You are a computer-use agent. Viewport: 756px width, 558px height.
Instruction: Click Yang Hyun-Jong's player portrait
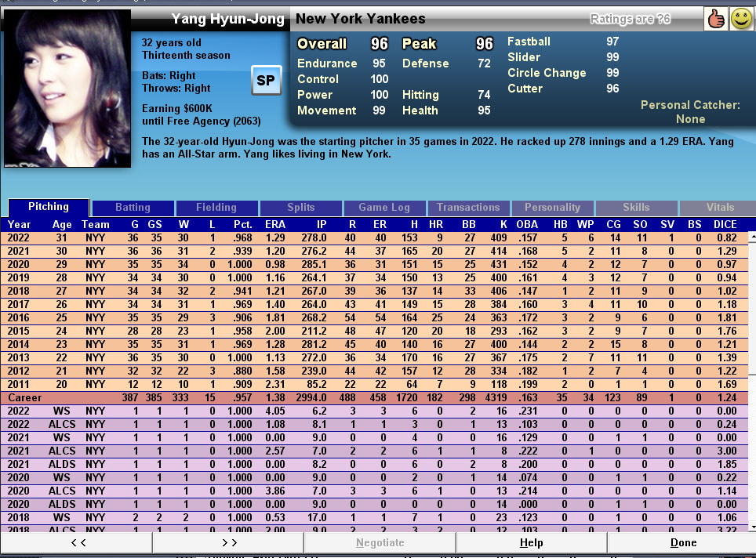point(67,89)
